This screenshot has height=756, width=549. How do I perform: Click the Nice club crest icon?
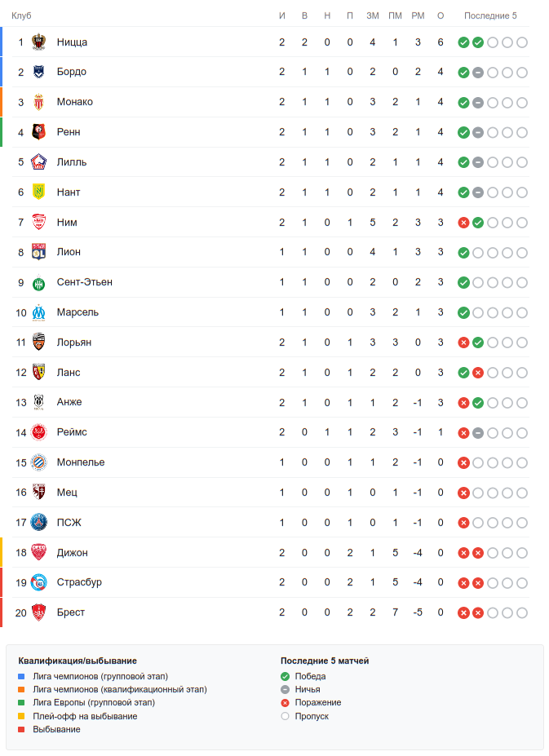pos(38,42)
